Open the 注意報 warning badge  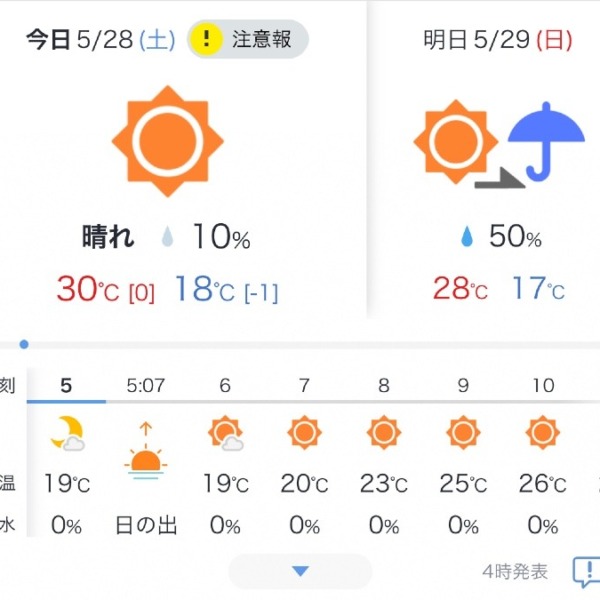(x=248, y=39)
